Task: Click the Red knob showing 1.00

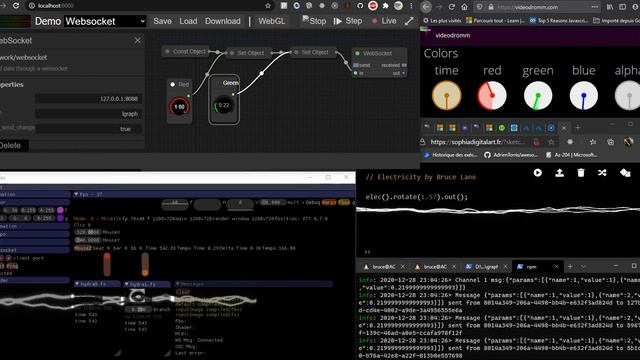Action: tap(179, 107)
